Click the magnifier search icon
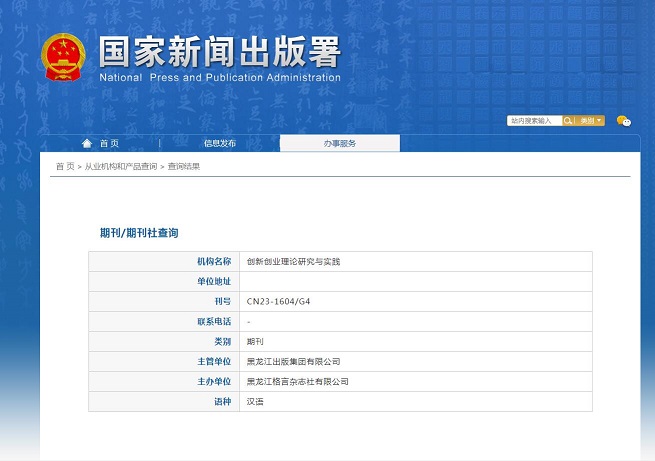The width and height of the screenshot is (655, 461). point(569,121)
